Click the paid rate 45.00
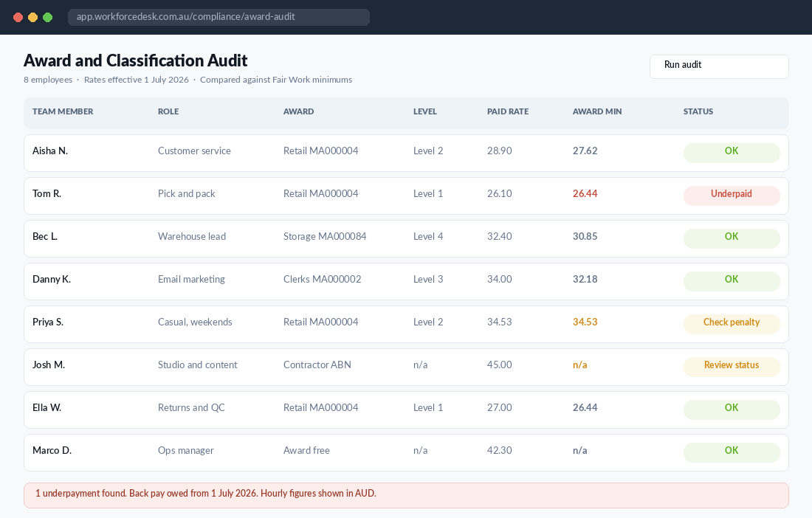 pos(499,365)
